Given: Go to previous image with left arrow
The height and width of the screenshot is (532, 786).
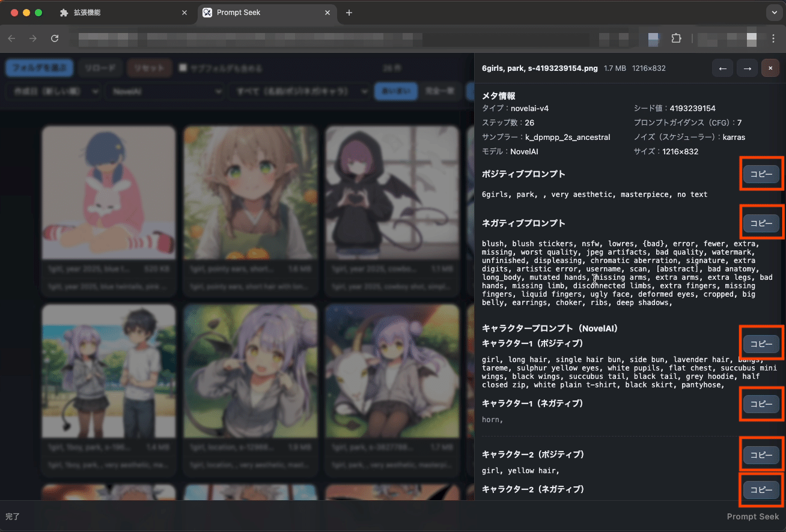Looking at the screenshot, I should 722,68.
